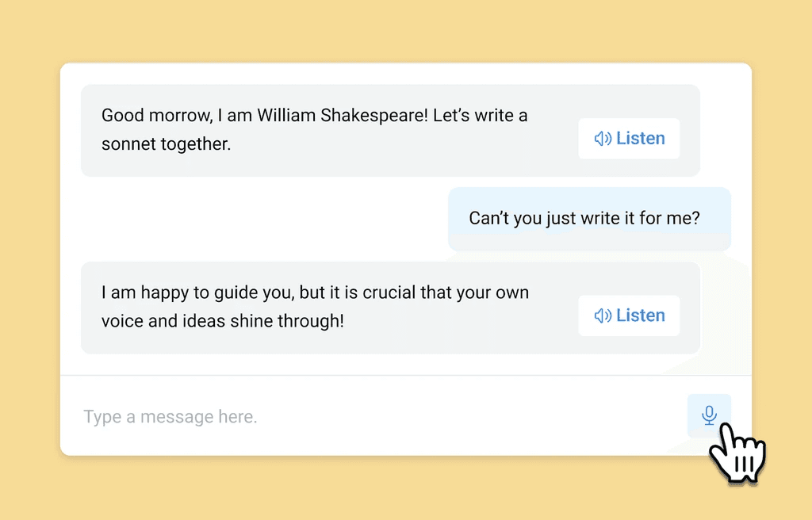
Task: Activate the microphone voice input icon
Action: tap(709, 415)
